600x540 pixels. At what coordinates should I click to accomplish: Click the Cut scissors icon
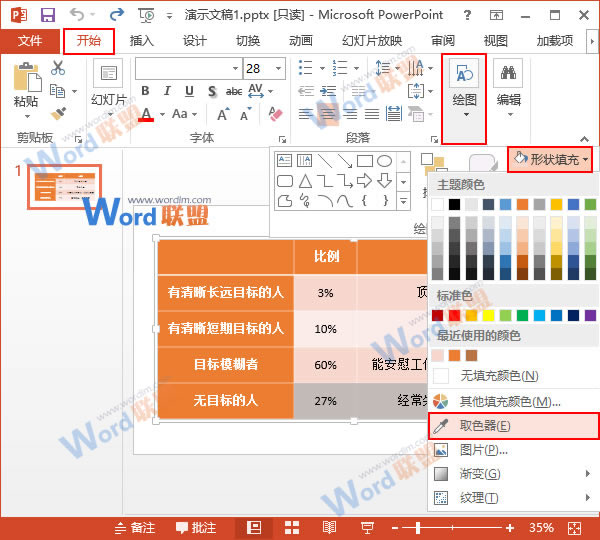click(58, 68)
